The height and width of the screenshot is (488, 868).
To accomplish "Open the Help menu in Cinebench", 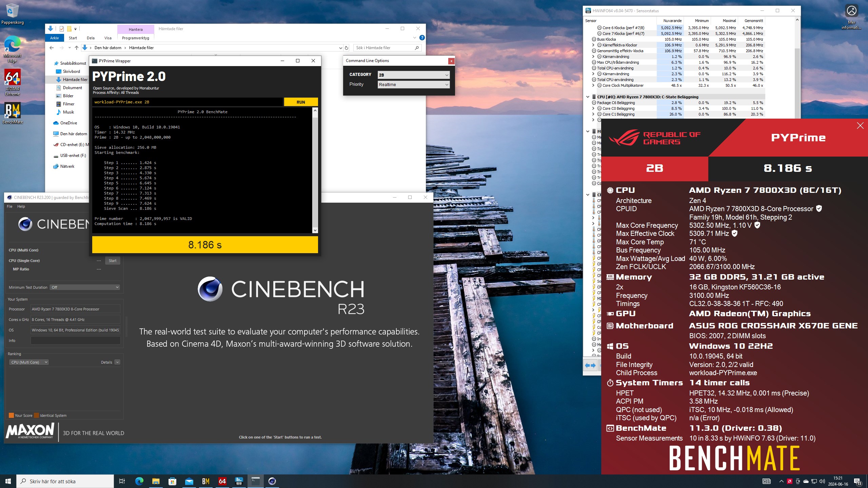I will [21, 206].
